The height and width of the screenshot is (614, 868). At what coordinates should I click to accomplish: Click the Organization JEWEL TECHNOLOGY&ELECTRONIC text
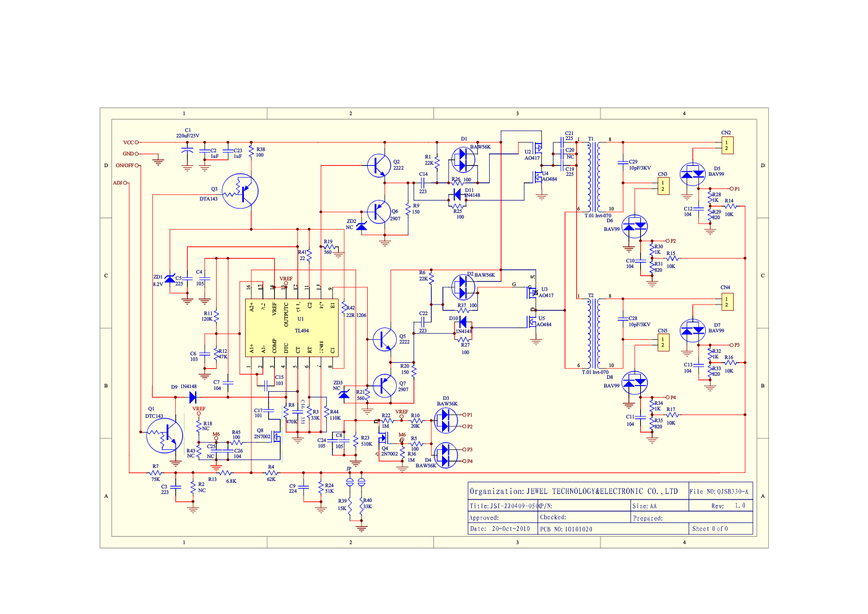574,491
